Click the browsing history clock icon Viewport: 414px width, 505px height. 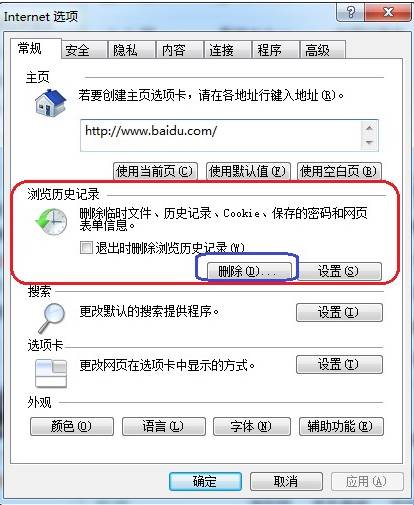[x=51, y=222]
